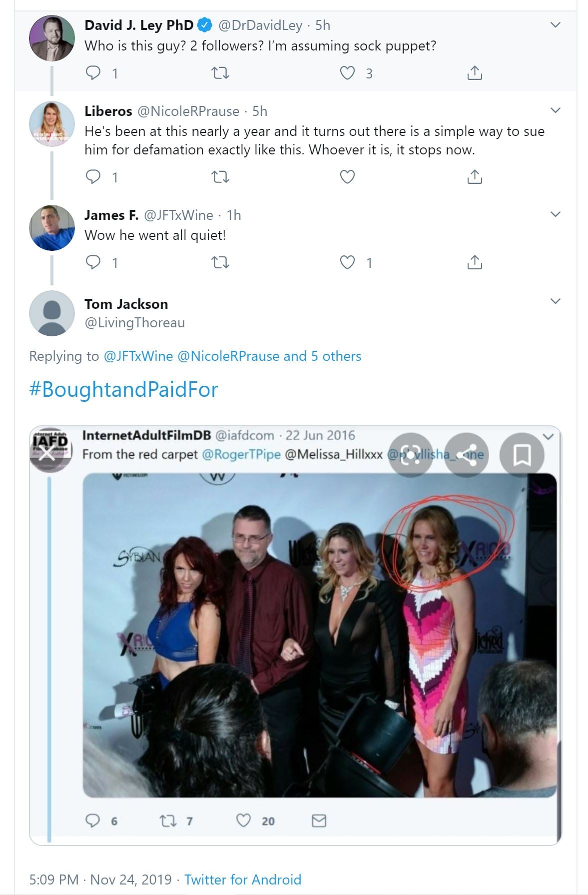Open the 'Twitter for Android' link
Image resolution: width=588 pixels, height=895 pixels.
(x=243, y=879)
